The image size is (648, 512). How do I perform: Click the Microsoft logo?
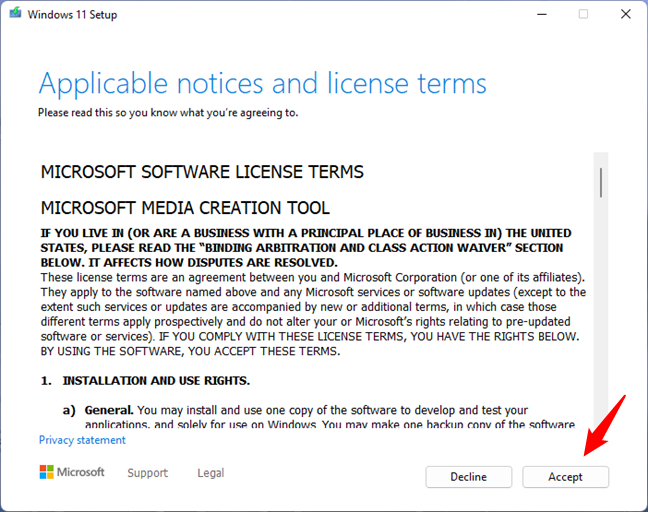pos(72,472)
